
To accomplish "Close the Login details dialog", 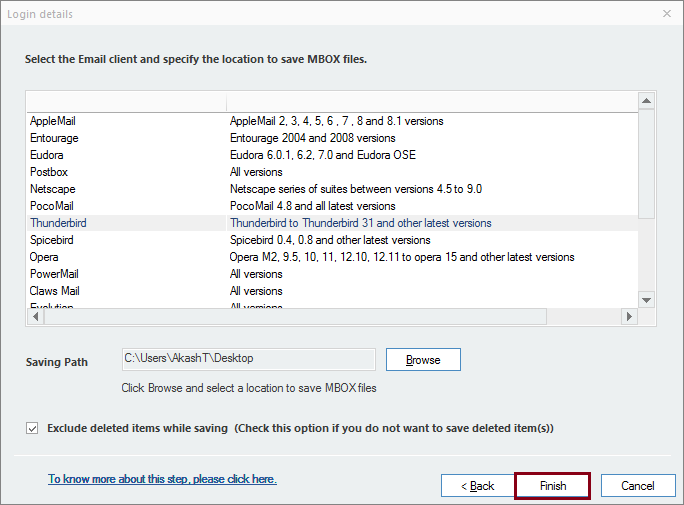I will 667,14.
